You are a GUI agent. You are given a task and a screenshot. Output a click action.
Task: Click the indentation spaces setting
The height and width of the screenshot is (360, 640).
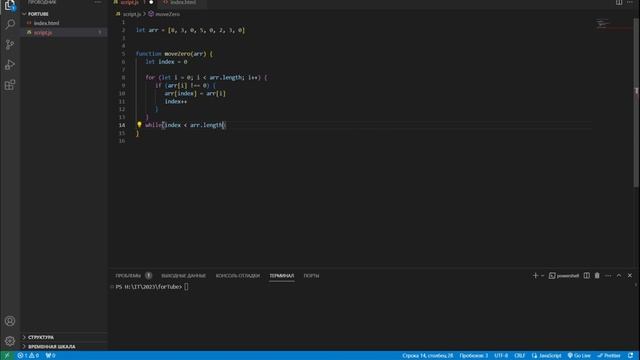click(473, 356)
